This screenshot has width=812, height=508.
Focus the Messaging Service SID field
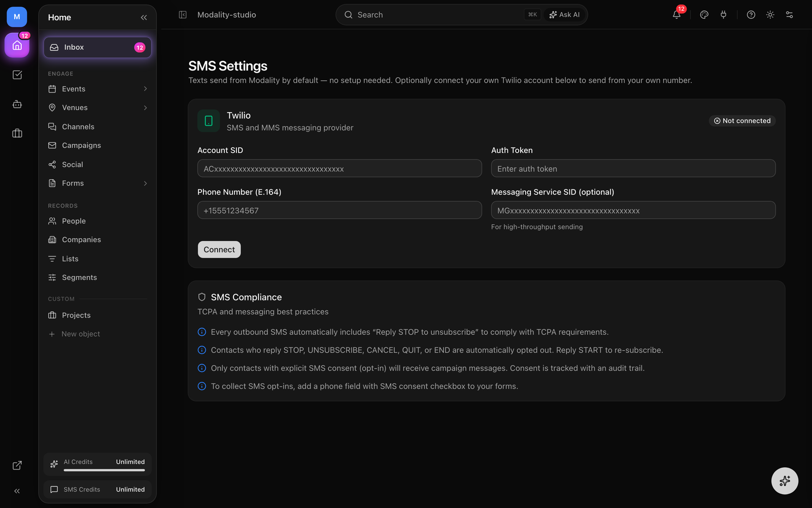[x=633, y=210]
